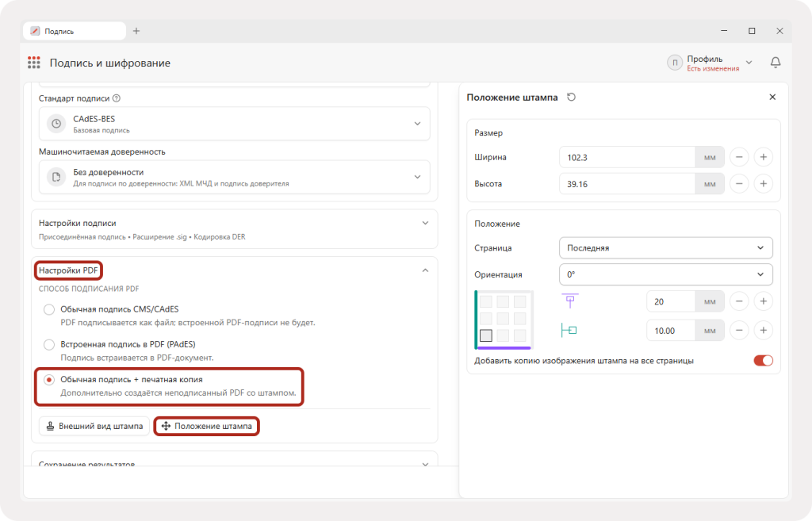Open the Ориентация dropdown set to 0°

pyautogui.click(x=666, y=274)
